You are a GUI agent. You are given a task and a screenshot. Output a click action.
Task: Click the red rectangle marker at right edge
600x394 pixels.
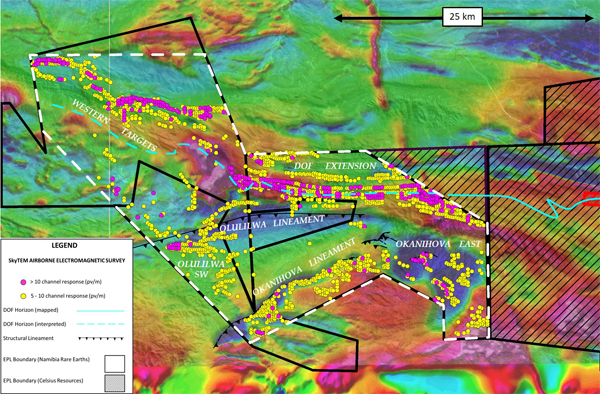point(592,199)
